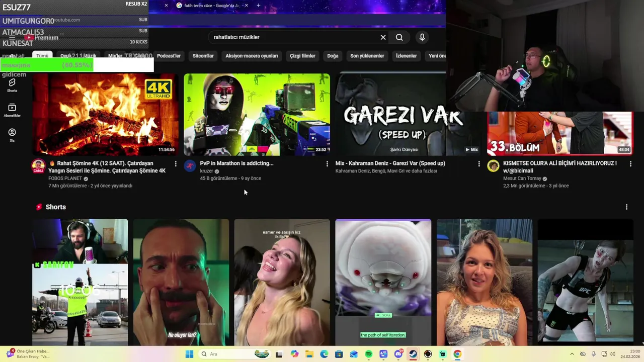This screenshot has height=362, width=644.
Task: Open the FOBOS PLANET channel avatar
Action: point(39,166)
